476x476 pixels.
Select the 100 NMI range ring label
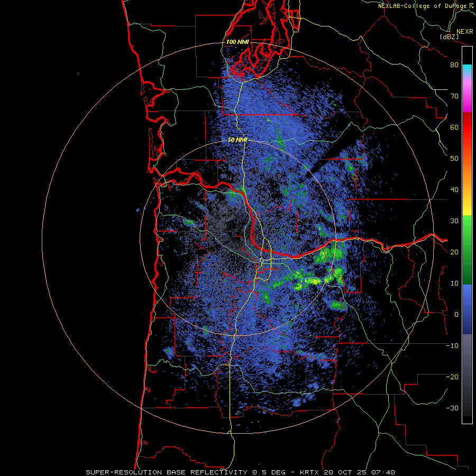tap(237, 42)
